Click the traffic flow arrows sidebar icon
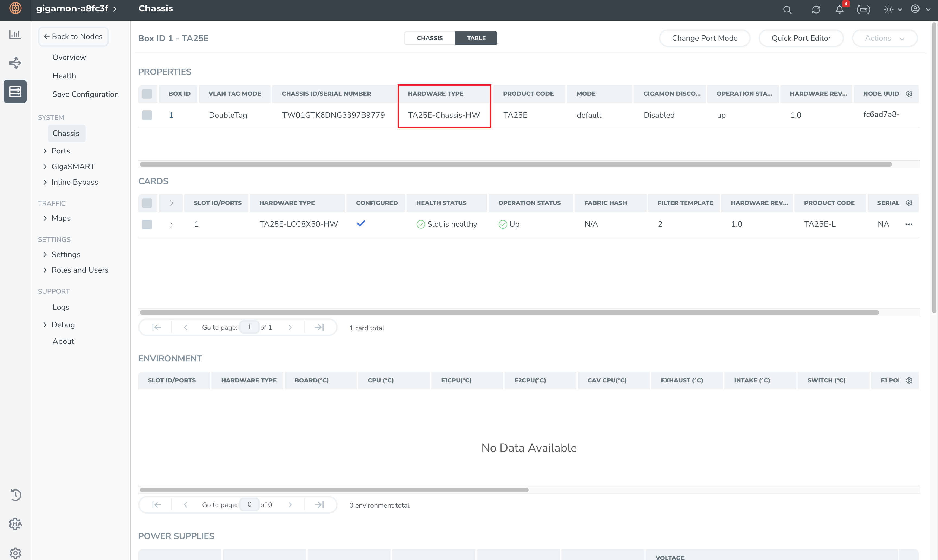Image resolution: width=938 pixels, height=560 pixels. pyautogui.click(x=15, y=63)
